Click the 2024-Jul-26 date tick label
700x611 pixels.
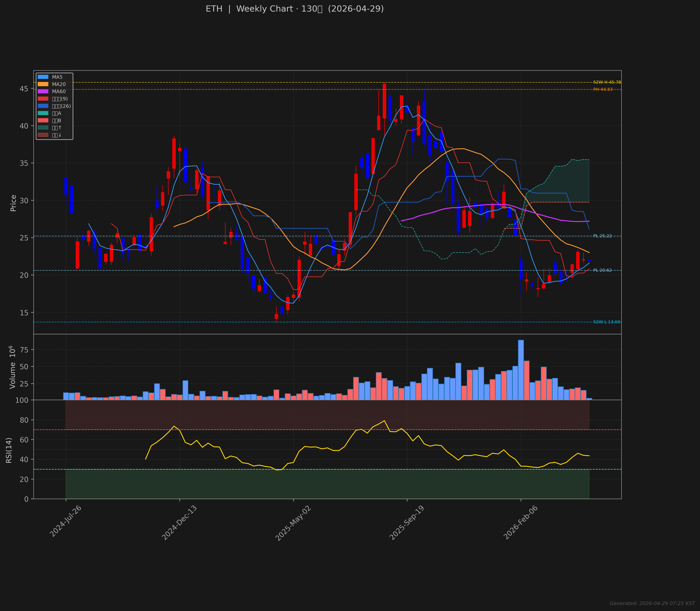click(x=66, y=521)
